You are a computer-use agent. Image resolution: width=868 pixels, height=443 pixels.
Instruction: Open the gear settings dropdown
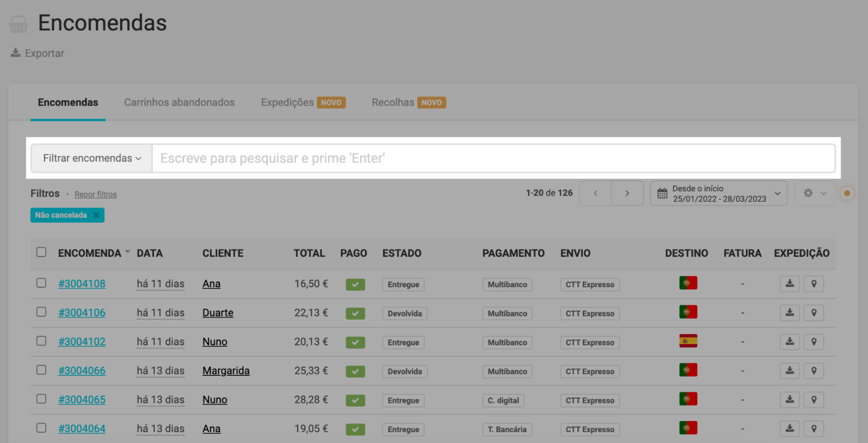pos(814,193)
